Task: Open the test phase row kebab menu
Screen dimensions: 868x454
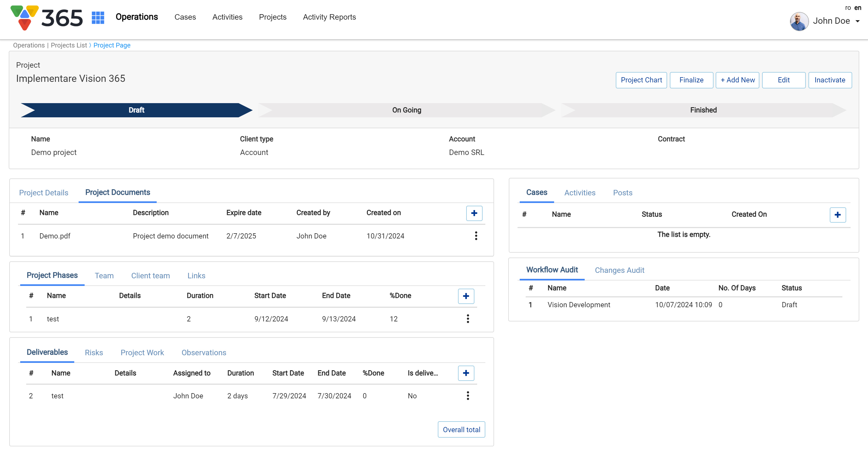Action: tap(468, 319)
